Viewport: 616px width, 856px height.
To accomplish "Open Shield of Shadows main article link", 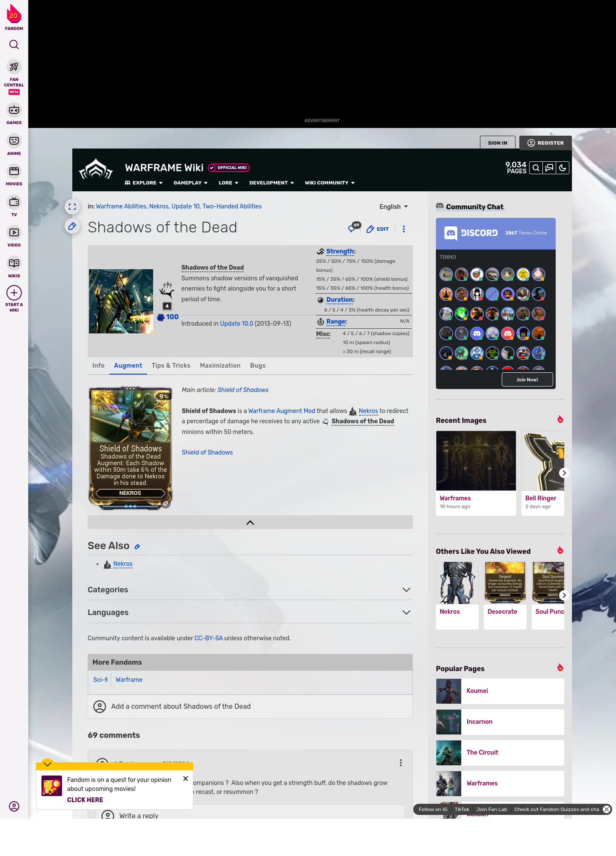I will pyautogui.click(x=243, y=390).
